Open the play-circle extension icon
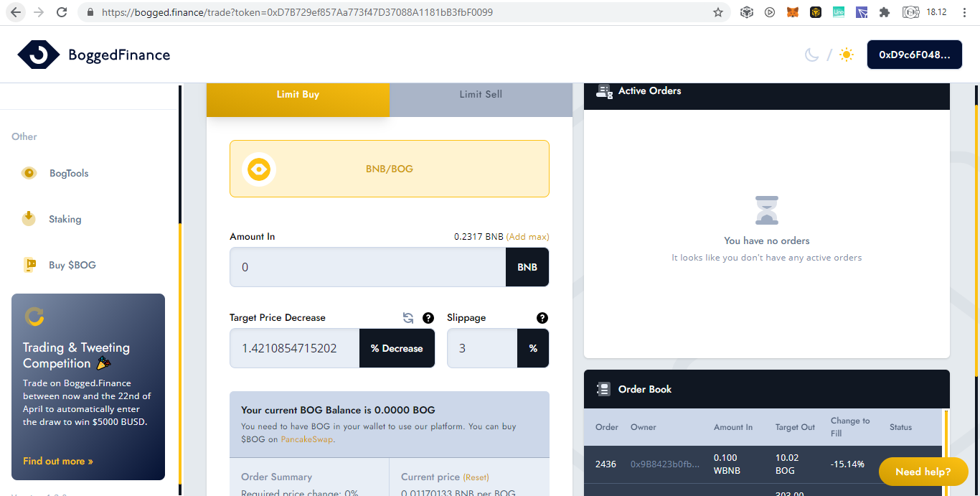The width and height of the screenshot is (980, 496). [770, 12]
